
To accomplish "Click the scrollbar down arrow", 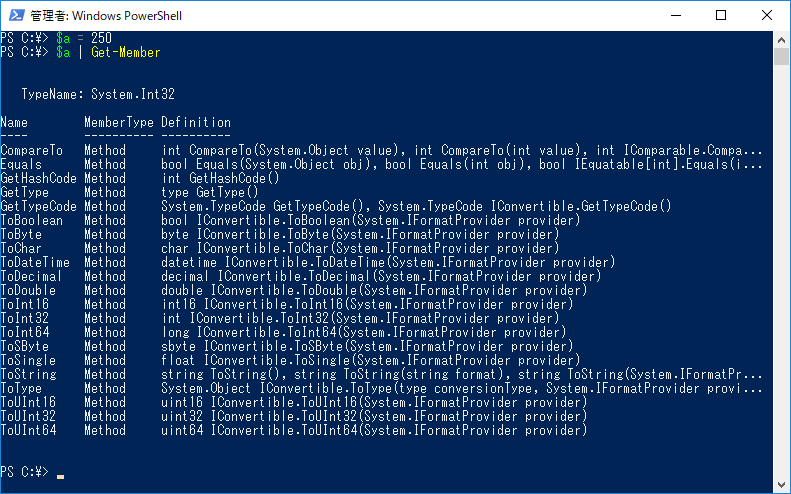I will click(x=781, y=485).
